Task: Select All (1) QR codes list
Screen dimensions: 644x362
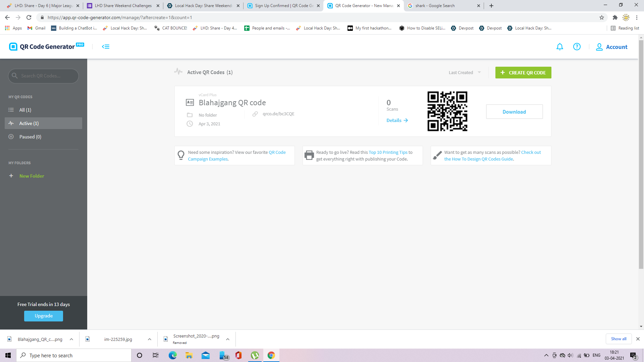Action: click(x=25, y=110)
